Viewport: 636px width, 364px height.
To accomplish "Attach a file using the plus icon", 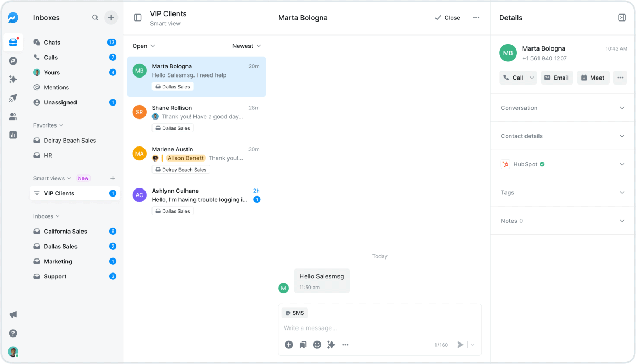I will 288,345.
